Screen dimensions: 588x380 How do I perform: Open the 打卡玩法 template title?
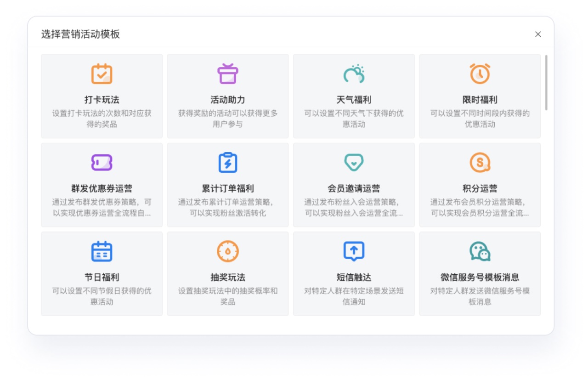[102, 100]
